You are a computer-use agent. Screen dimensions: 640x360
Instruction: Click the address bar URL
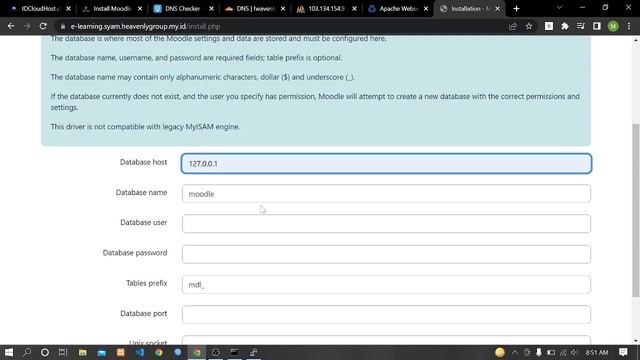(145, 26)
